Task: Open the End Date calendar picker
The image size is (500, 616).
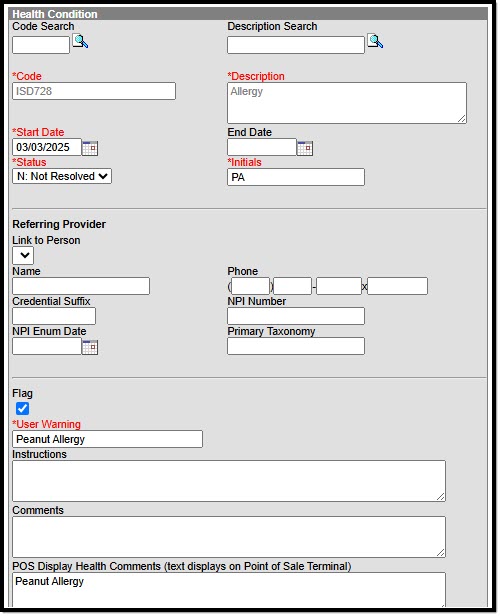Action: click(x=305, y=148)
